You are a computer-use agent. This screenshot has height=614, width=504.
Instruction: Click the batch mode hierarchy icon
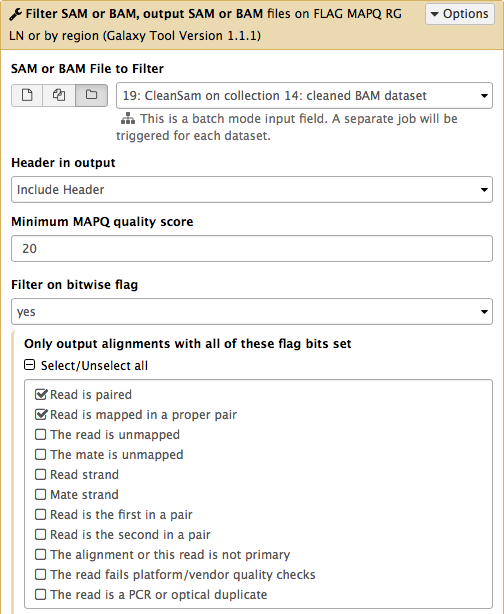tap(128, 118)
